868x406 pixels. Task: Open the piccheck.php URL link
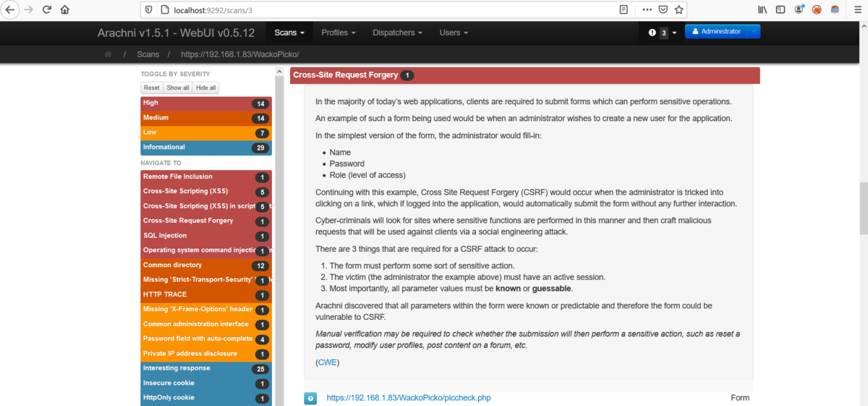409,398
